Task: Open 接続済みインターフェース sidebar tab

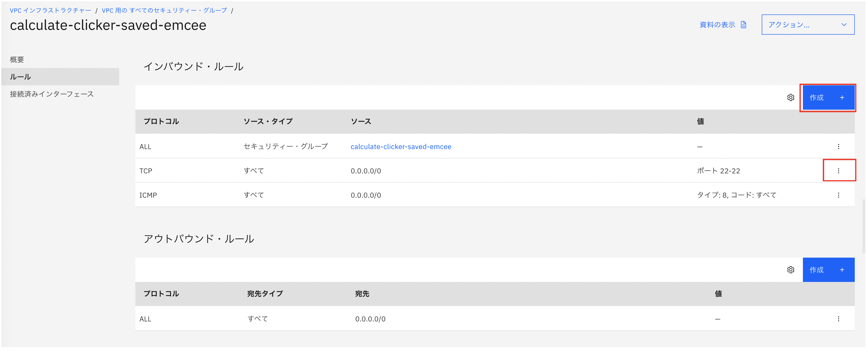Action: pos(51,94)
